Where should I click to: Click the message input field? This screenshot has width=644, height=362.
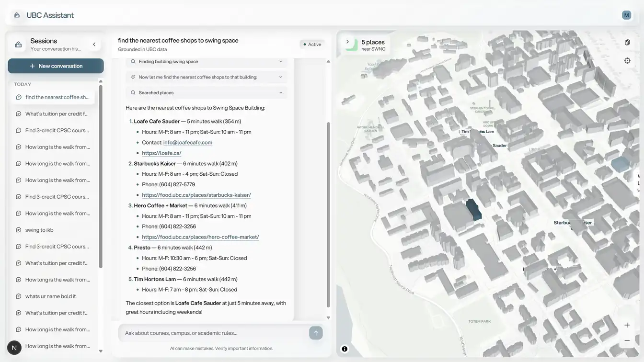[x=214, y=333]
